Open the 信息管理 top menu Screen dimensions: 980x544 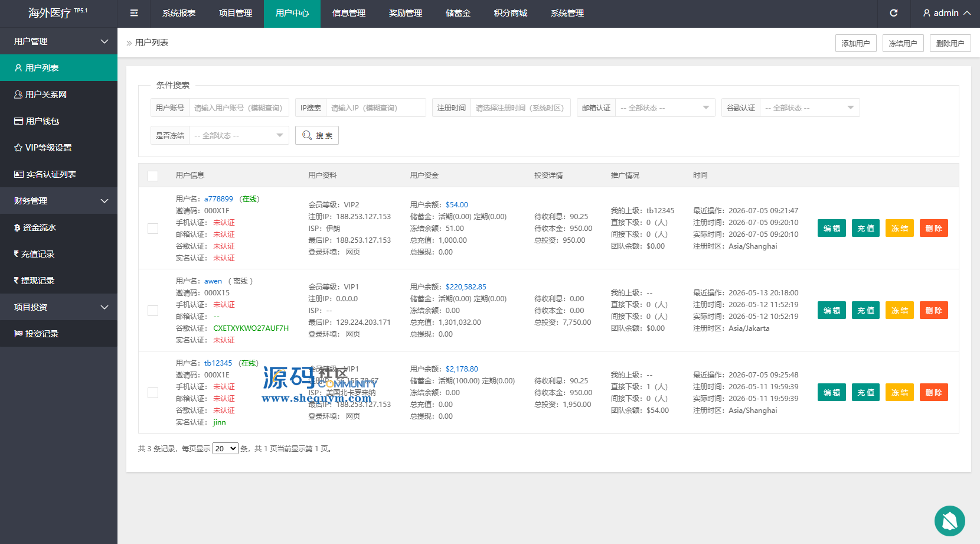tap(349, 13)
